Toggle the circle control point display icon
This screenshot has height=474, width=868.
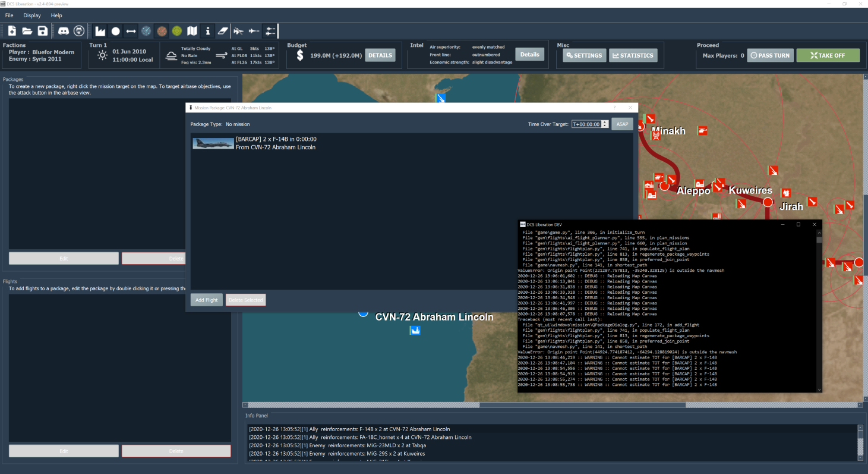point(115,31)
